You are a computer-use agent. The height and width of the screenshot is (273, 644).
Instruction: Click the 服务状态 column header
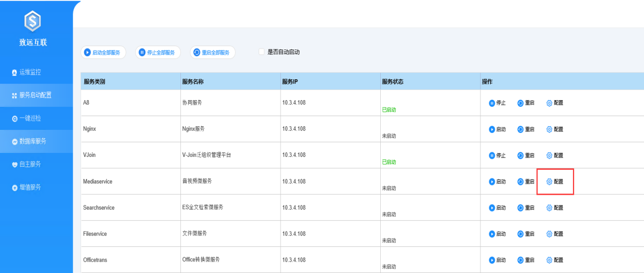point(393,81)
